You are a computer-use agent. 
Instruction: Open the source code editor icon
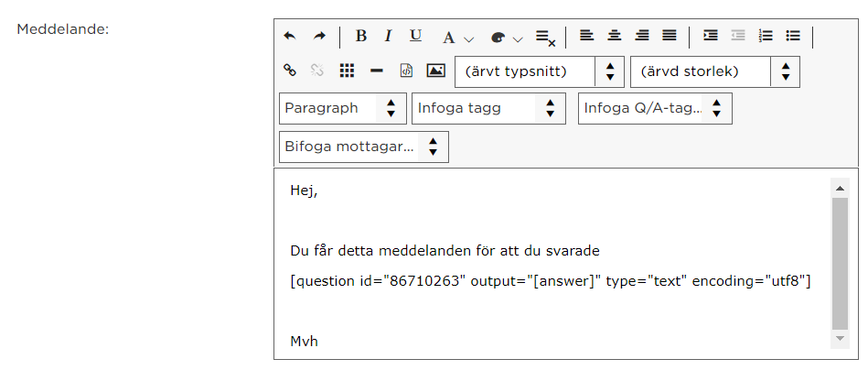click(406, 71)
